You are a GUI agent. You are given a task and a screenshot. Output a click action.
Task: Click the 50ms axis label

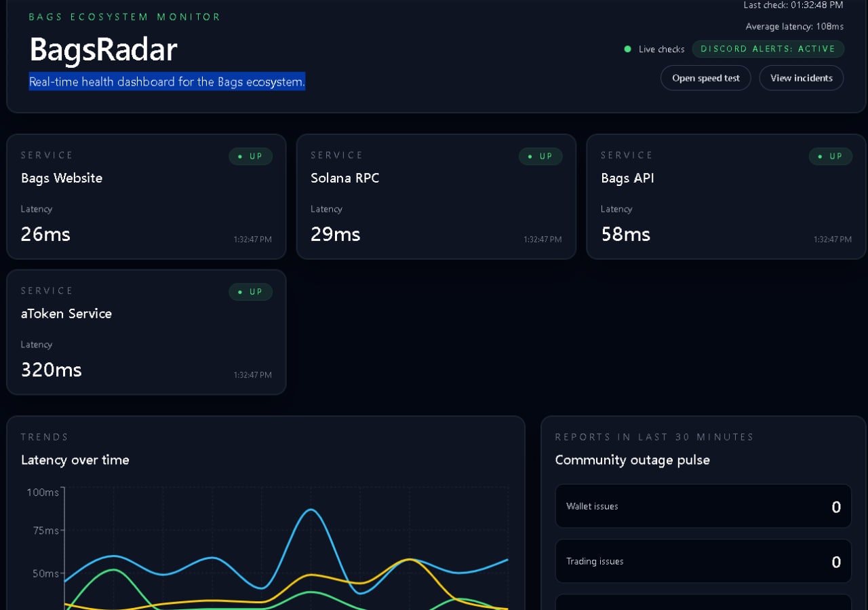point(46,573)
